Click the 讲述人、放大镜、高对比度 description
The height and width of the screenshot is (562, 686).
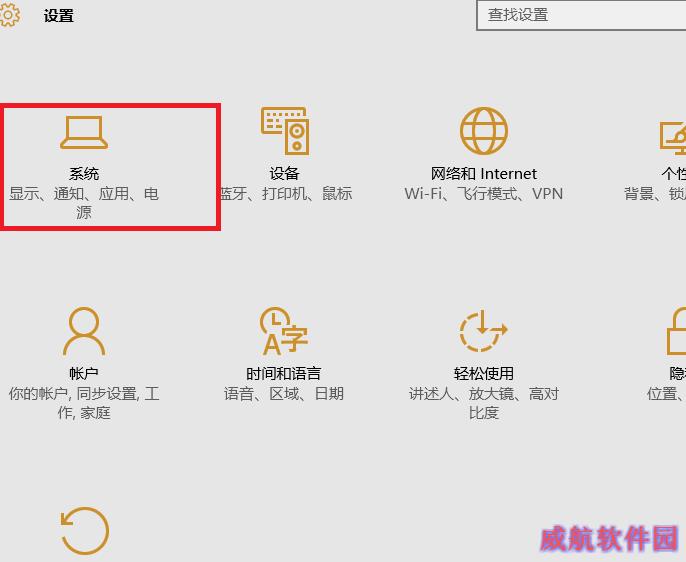[484, 403]
